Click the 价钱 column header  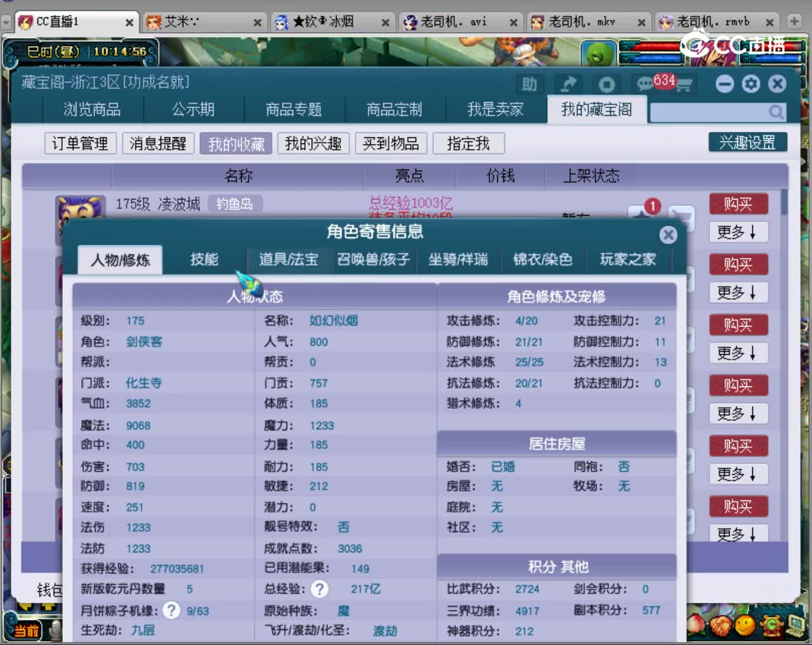tap(501, 176)
